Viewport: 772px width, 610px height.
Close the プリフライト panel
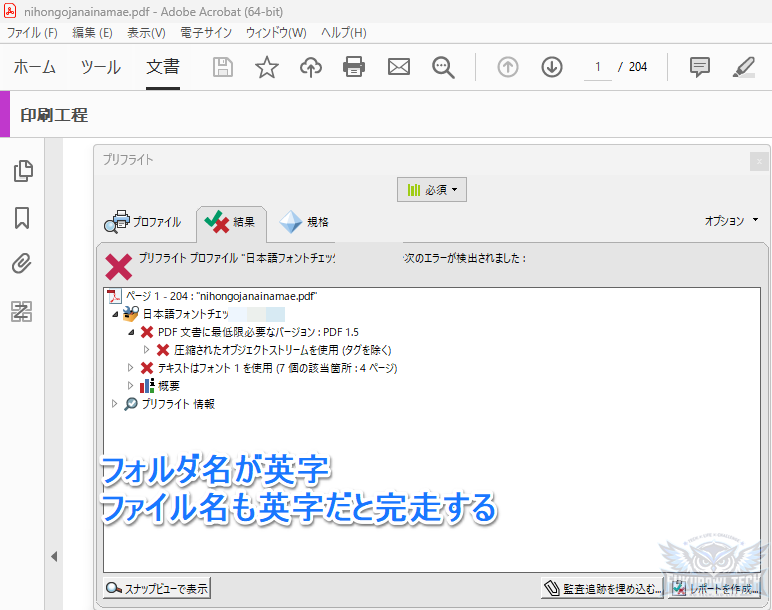click(759, 161)
